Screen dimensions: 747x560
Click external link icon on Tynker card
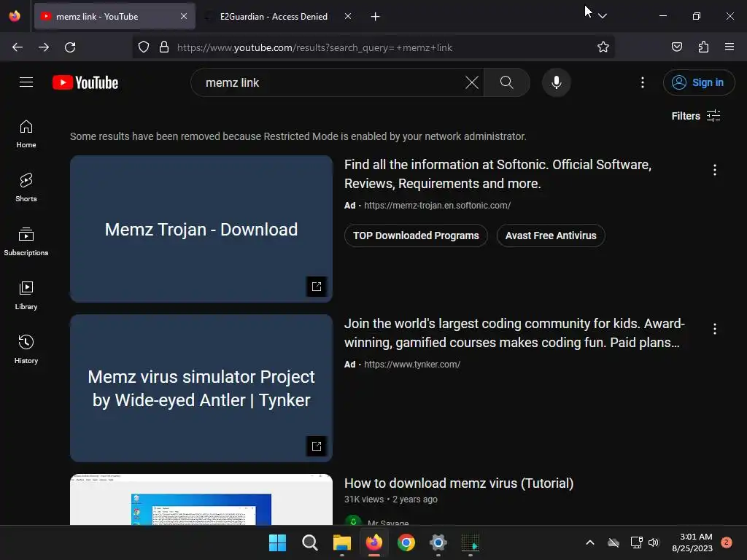pos(317,446)
